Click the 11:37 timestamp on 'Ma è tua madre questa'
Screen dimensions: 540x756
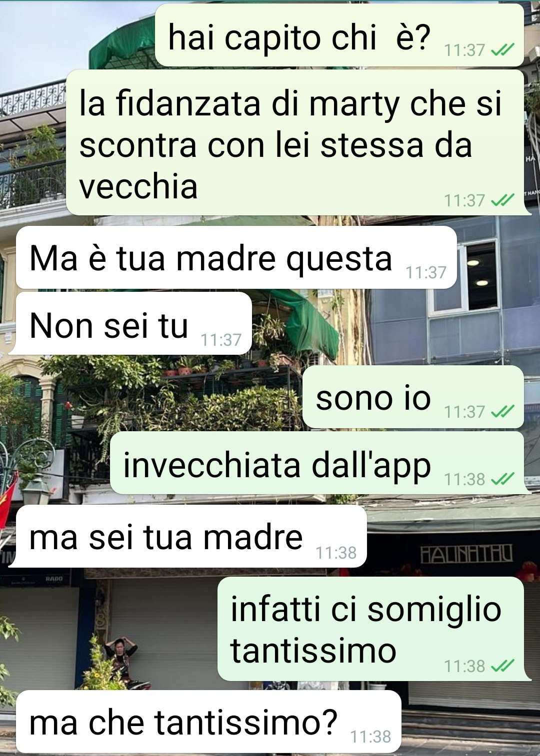coord(426,272)
